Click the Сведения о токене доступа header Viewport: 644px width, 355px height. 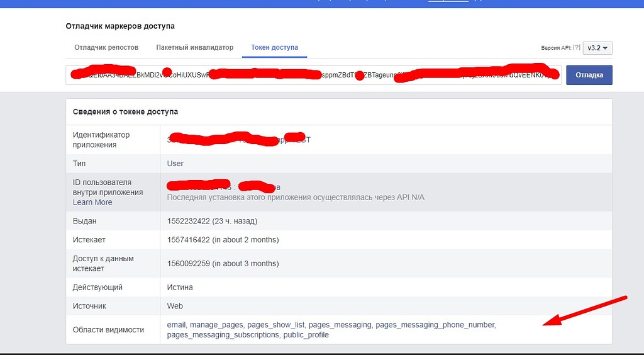tap(125, 111)
